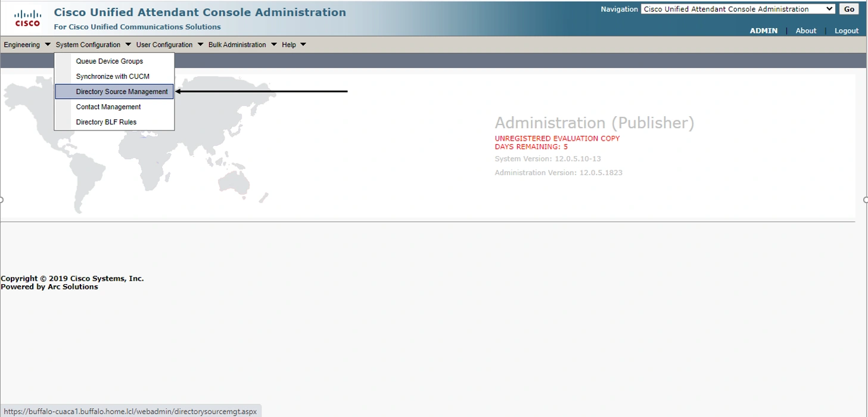868x417 pixels.
Task: Click the Cisco logo icon
Action: [27, 18]
